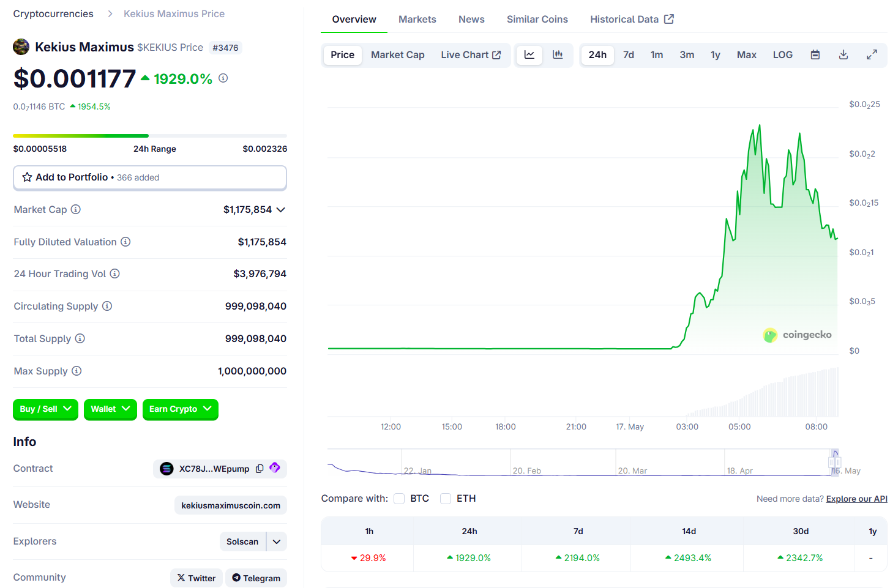Open the kekiusmaximuscoin.com website link
This screenshot has height=588, width=890.
(231, 505)
